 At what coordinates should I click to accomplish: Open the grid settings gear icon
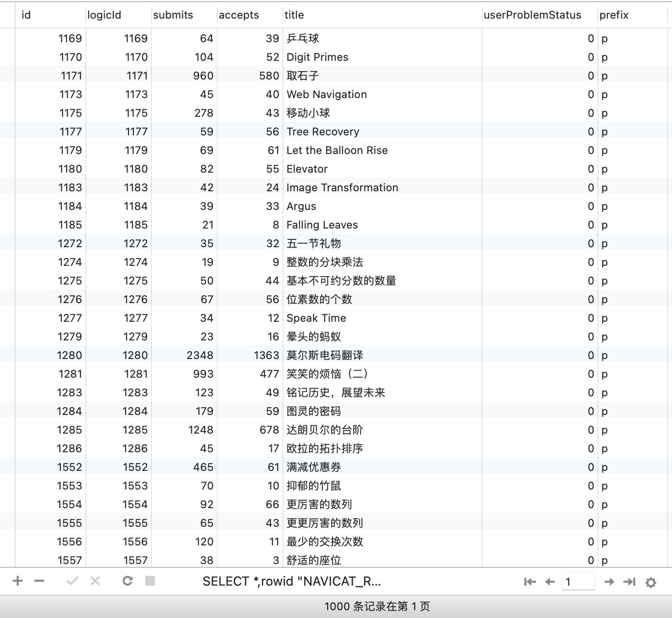[x=651, y=582]
